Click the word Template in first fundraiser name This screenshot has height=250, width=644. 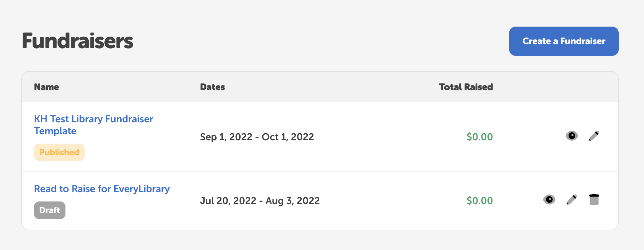pyautogui.click(x=55, y=131)
